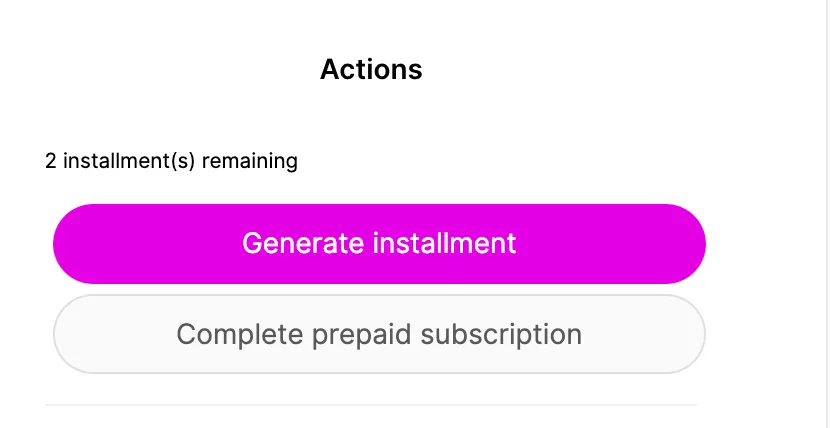Click the '2 installment(s) remaining' text
Image resolution: width=830 pixels, height=428 pixels.
(171, 161)
